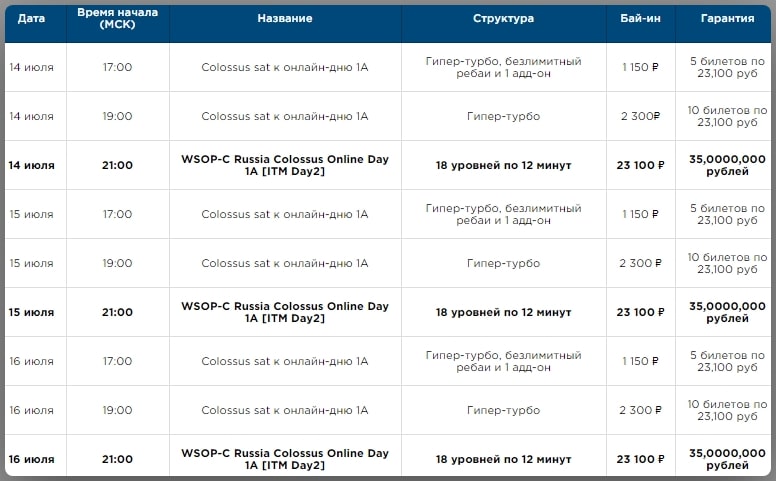This screenshot has height=481, width=776.
Task: Open 16 июля 21:00 WSOP-C Colossus Day 1A
Action: pos(285,459)
